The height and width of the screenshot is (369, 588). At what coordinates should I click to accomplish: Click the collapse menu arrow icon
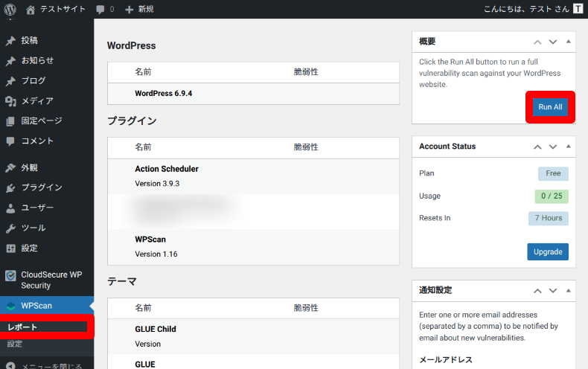click(x=10, y=366)
